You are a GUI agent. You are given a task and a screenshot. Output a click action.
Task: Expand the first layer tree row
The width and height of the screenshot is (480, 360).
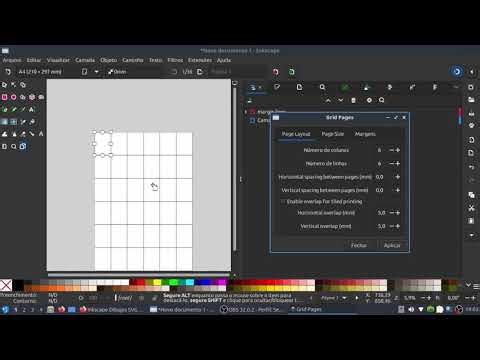click(x=246, y=112)
